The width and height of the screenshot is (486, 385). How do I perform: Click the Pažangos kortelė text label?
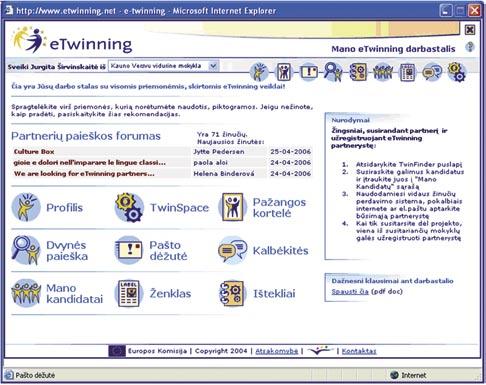(x=279, y=208)
